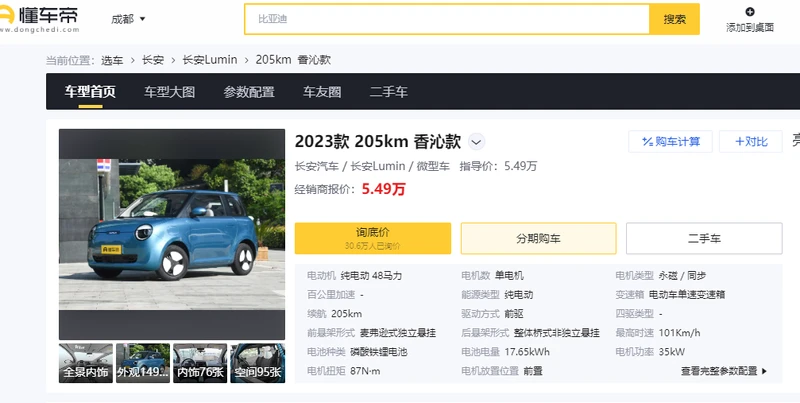The height and width of the screenshot is (403, 800).
Task: Click the white 二手车 button below price
Action: pyautogui.click(x=704, y=238)
